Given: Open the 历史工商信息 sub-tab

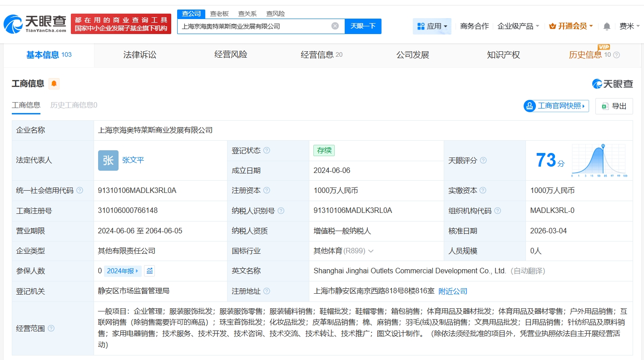Looking at the screenshot, I should (74, 105).
